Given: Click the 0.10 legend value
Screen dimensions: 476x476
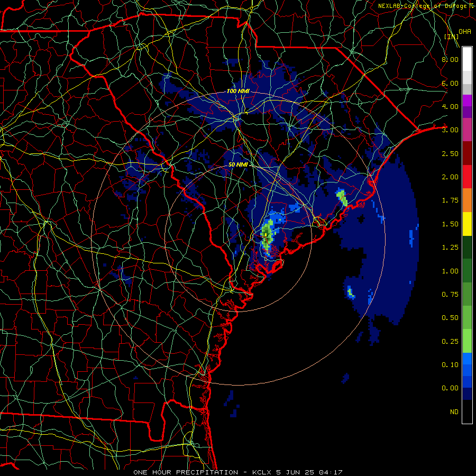Looking at the screenshot, I should coord(450,365).
